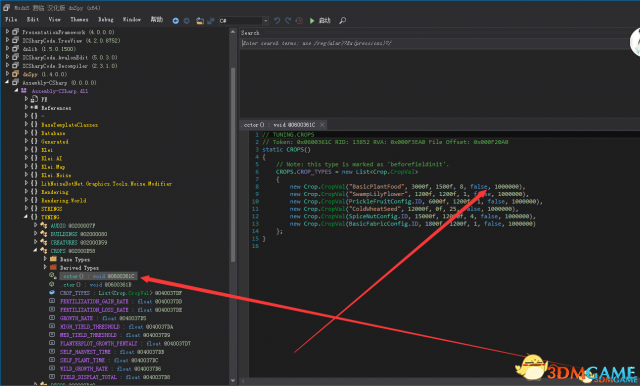Open the View menu
Image resolution: width=640 pixels, height=386 pixels.
54,20
